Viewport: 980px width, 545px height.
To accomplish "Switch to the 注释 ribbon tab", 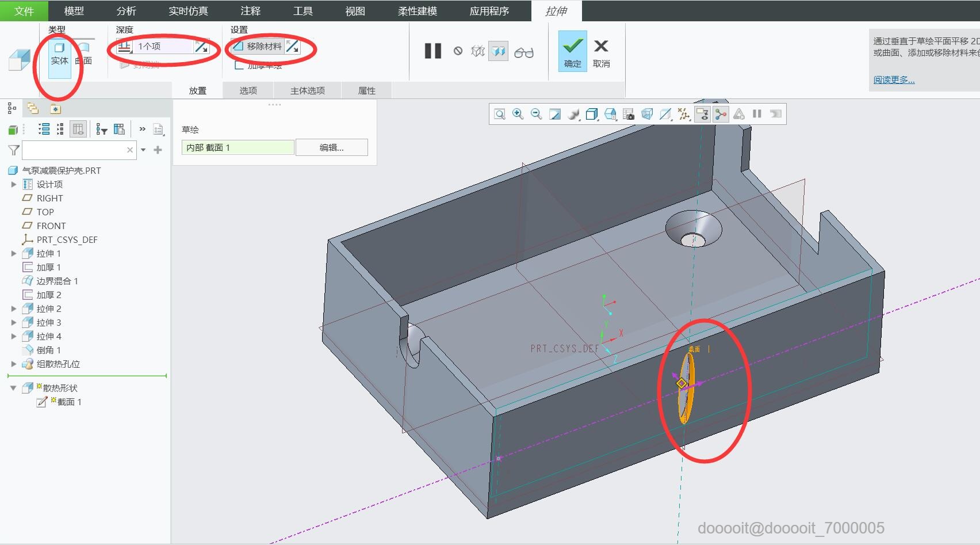I will 251,11.
